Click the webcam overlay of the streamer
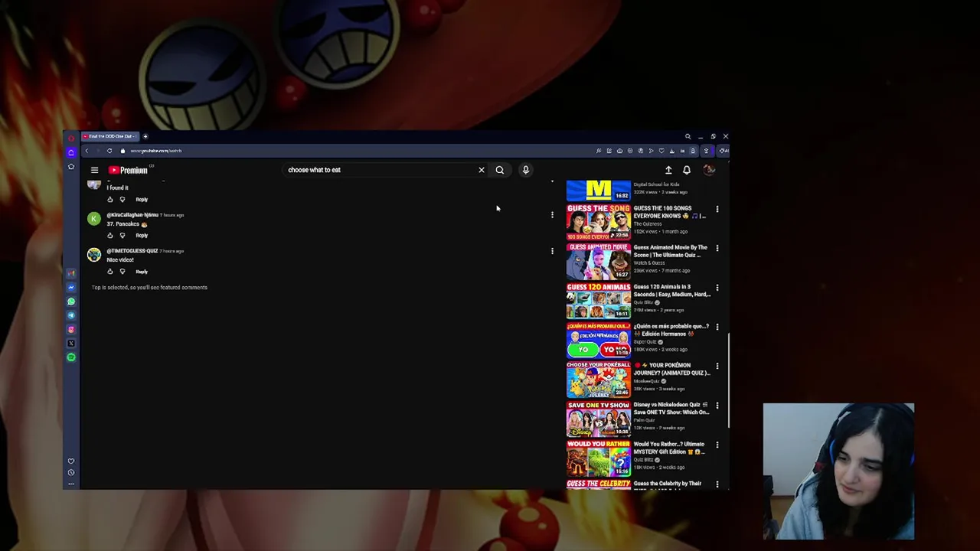 pos(838,471)
